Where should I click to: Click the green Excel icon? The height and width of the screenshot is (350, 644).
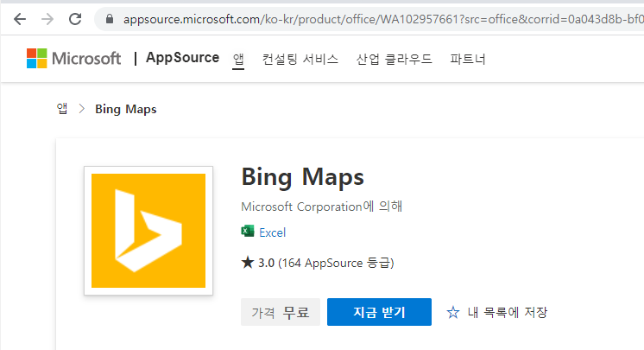247,232
